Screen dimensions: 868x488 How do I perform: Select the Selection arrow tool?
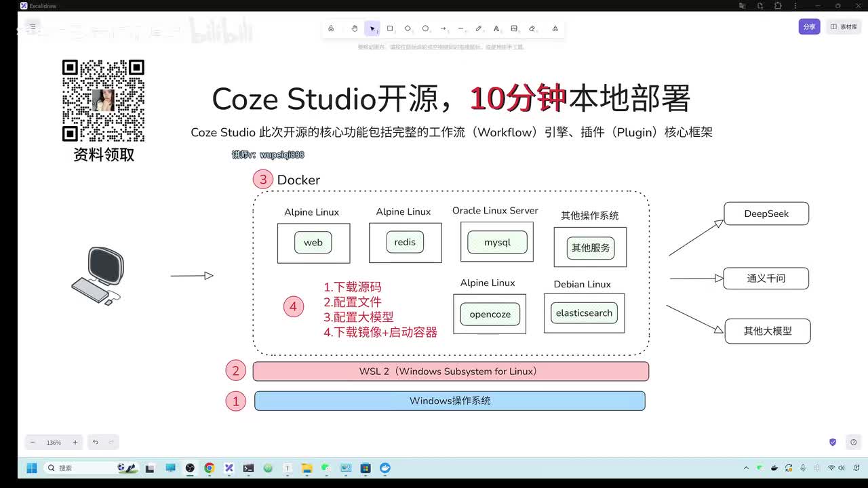tap(372, 28)
